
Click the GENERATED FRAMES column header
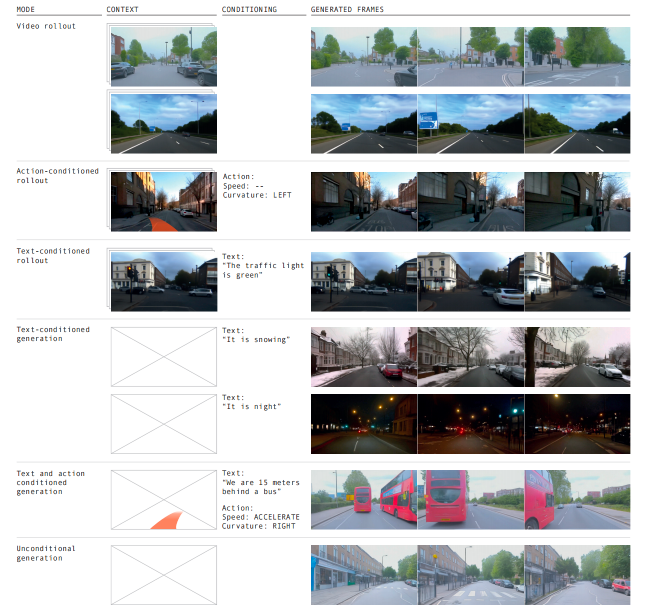[x=347, y=9]
